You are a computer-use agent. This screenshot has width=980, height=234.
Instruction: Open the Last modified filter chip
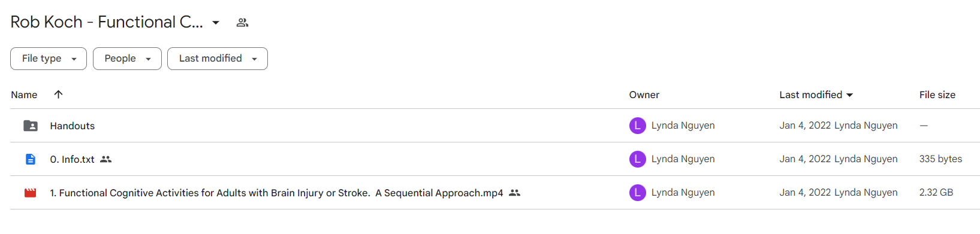coord(218,59)
